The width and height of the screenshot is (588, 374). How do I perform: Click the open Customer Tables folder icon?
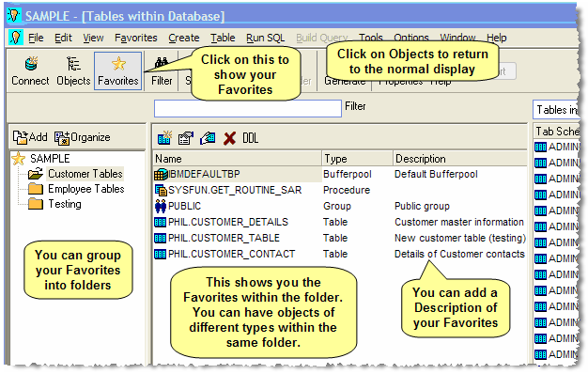(x=36, y=174)
